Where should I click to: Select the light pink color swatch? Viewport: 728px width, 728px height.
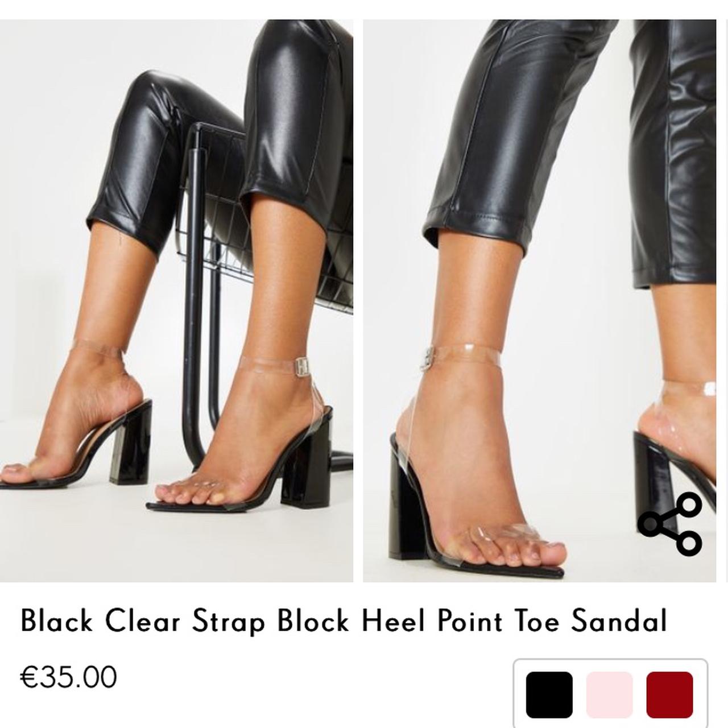pyautogui.click(x=609, y=694)
